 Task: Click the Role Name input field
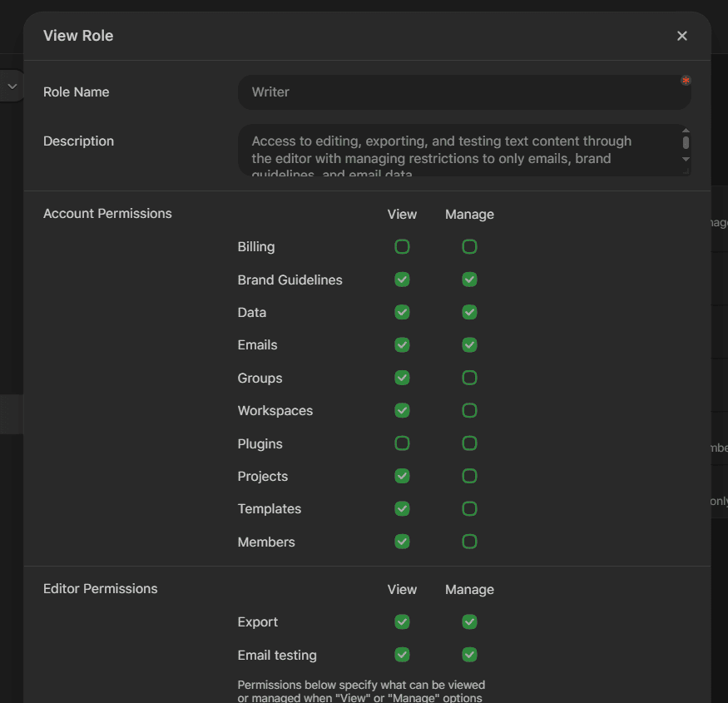point(464,92)
